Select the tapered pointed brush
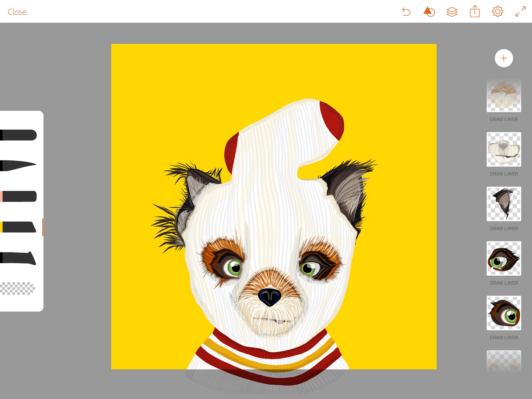 click(x=18, y=165)
